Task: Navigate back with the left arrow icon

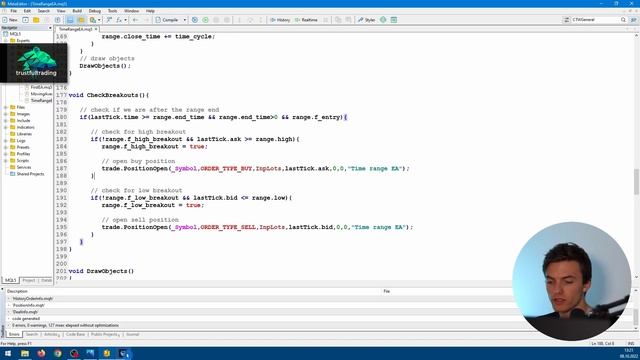Action: click(x=135, y=20)
